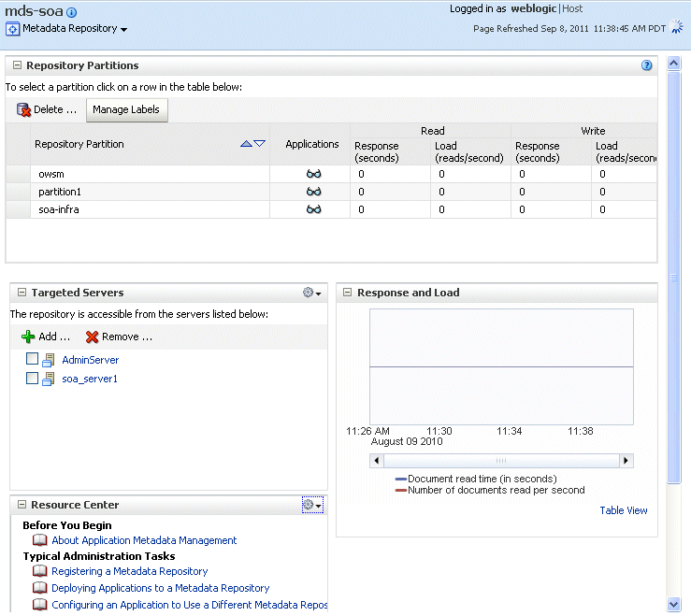Screen dimensions: 691x616
Task: Click book icon beside Registering a Metadata Repository
Action: pos(40,571)
